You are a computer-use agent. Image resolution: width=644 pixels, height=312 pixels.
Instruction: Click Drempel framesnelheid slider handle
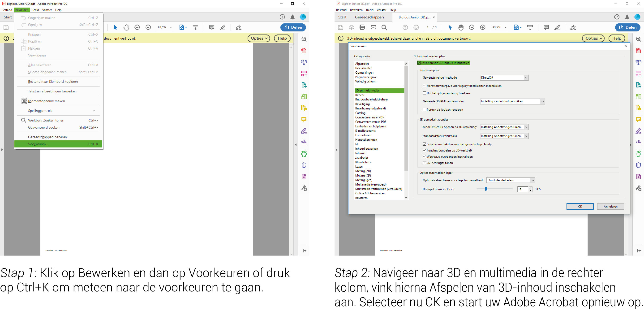click(x=486, y=189)
